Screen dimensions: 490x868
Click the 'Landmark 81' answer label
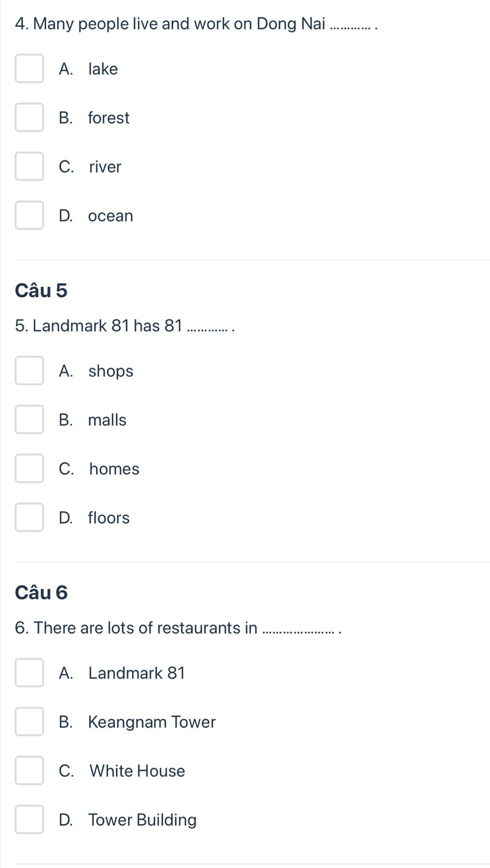(137, 673)
